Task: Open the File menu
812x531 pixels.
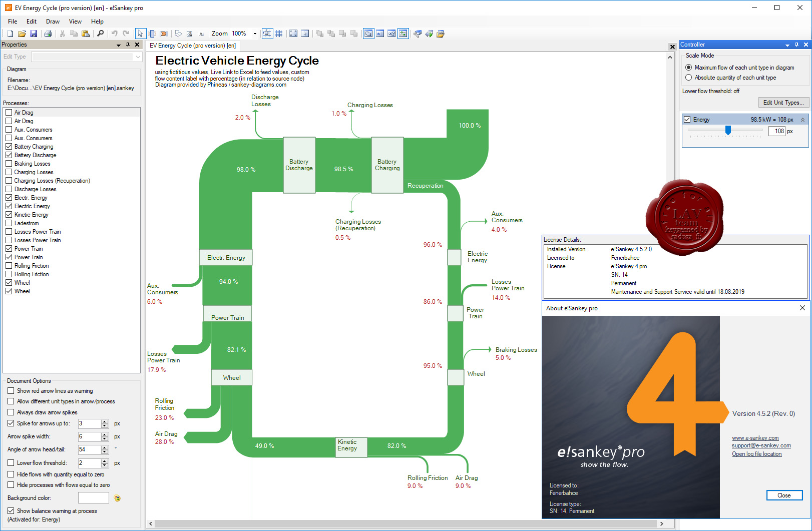Action: point(13,22)
